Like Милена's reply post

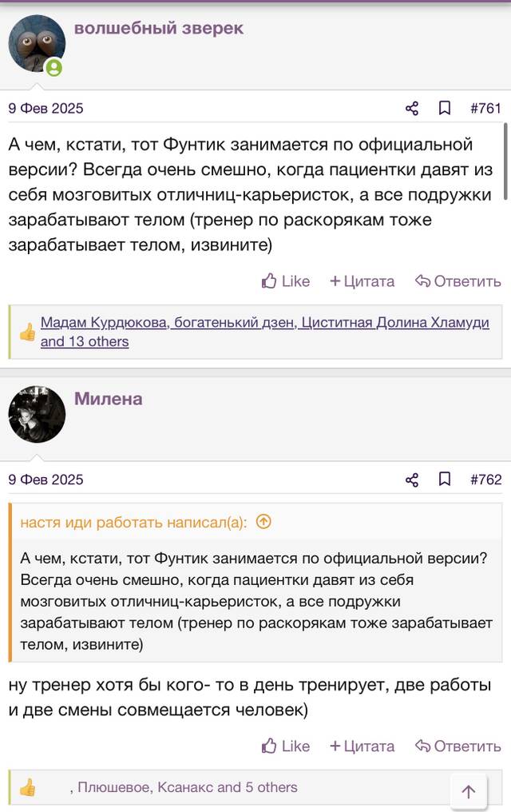(x=286, y=746)
